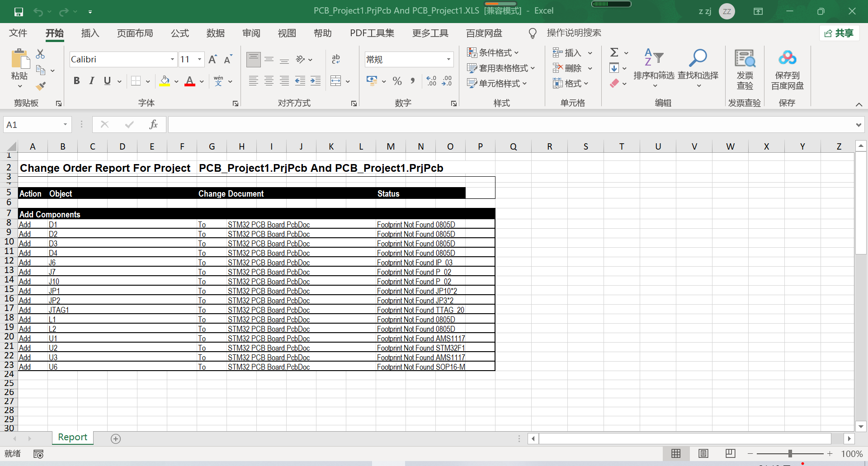This screenshot has width=868, height=466.
Task: Click the 共享 share button
Action: click(839, 33)
